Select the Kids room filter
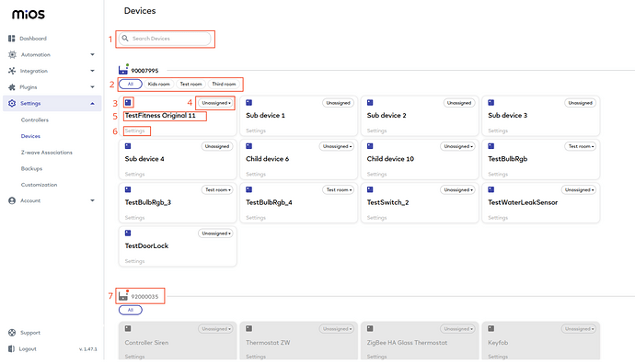Viewport: 635px width, 364px height. [x=158, y=85]
